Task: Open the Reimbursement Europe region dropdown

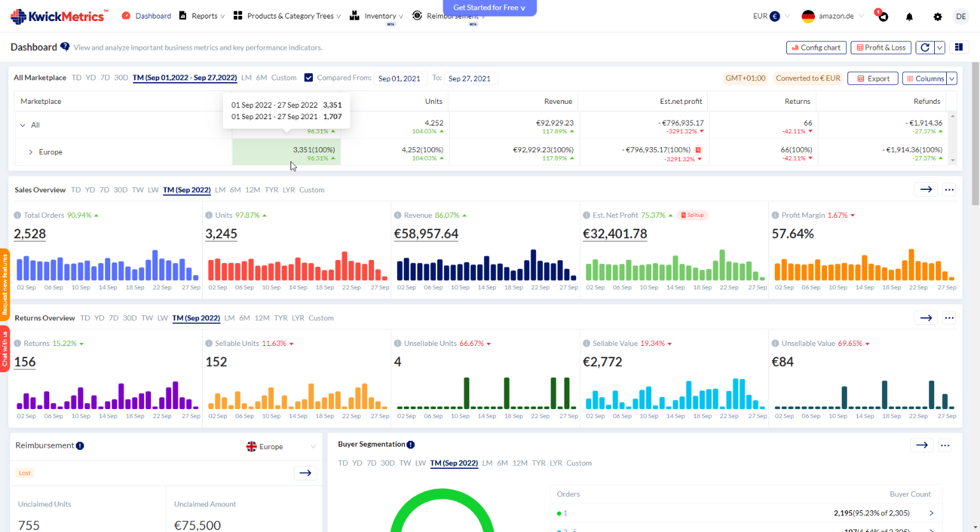Action: click(281, 447)
